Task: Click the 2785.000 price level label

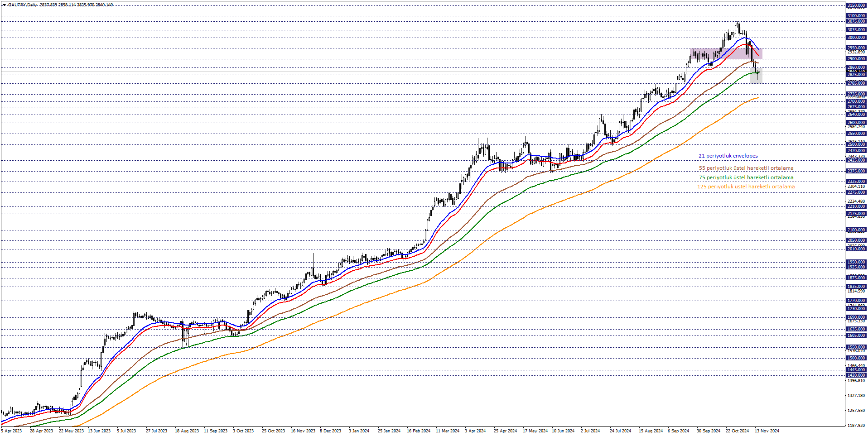Action: 856,83
